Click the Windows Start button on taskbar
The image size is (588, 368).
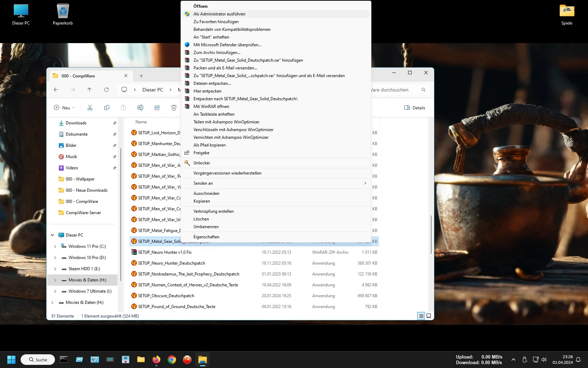tap(11, 360)
